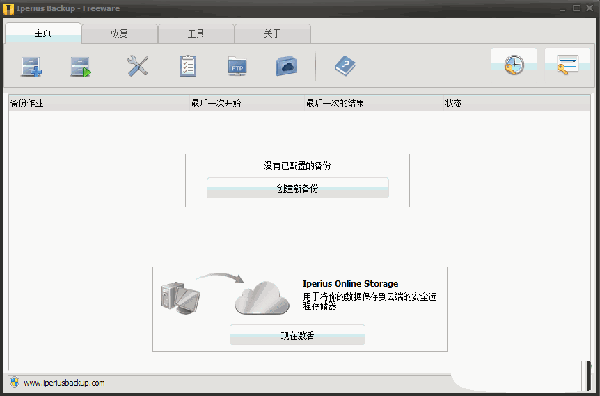
Task: Click the 没有已配置的备份 message text
Action: pyautogui.click(x=297, y=166)
